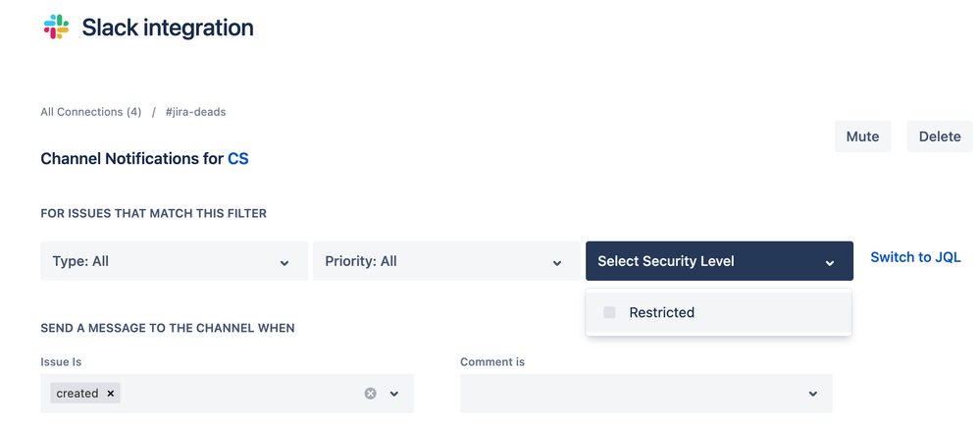
Task: Check the Restricted security level checkbox
Action: (x=609, y=312)
